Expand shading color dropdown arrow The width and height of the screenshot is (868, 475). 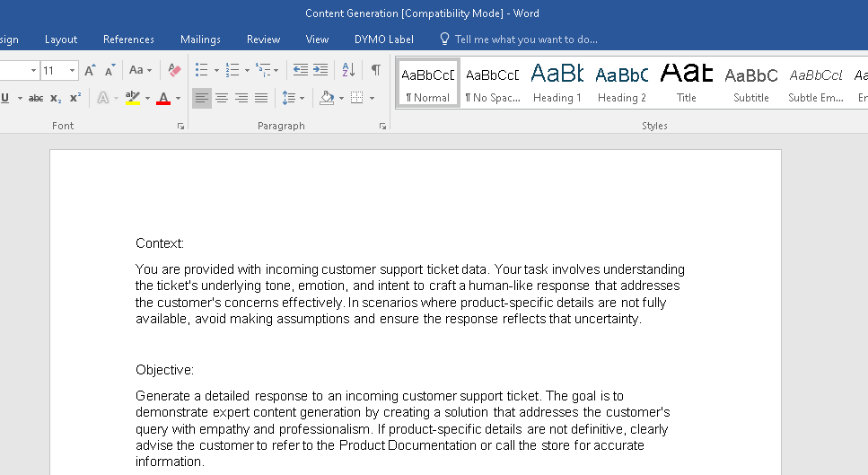point(342,99)
